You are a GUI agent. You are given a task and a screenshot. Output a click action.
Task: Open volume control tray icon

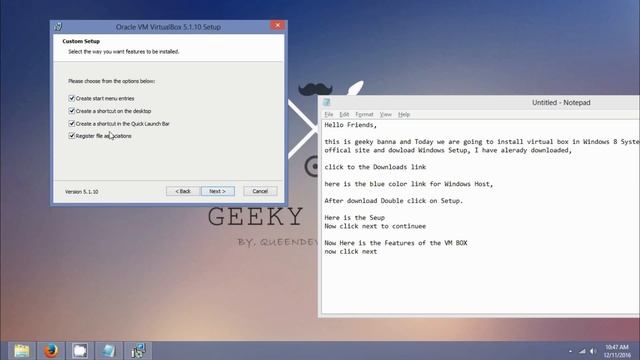click(593, 351)
